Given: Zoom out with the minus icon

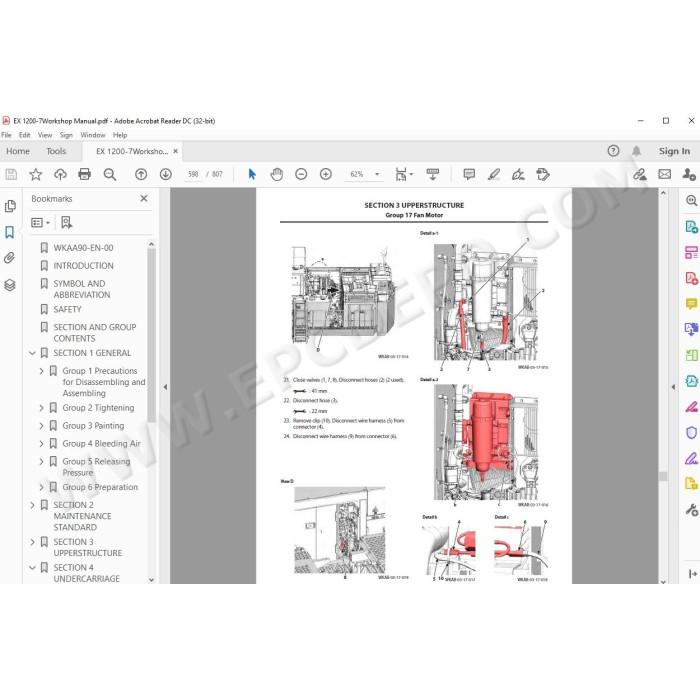Looking at the screenshot, I should 301,174.
